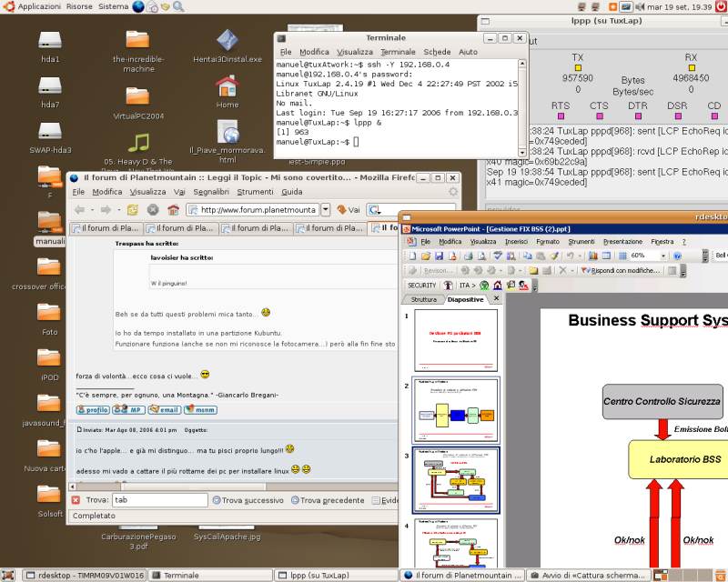
Task: Click the New presentation icon in PowerPoint
Action: [x=412, y=256]
